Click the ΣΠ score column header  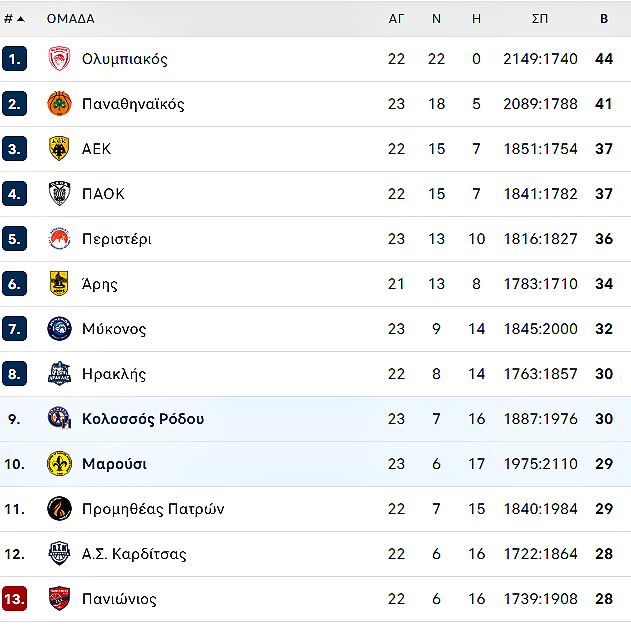coord(540,18)
